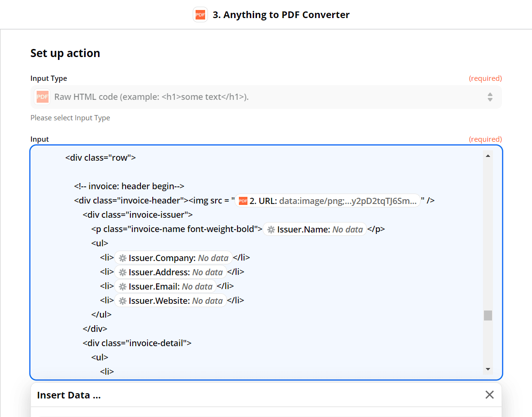532x417 pixels.
Task: Click the up/down arrows on the Input Type selector
Action: pos(490,97)
